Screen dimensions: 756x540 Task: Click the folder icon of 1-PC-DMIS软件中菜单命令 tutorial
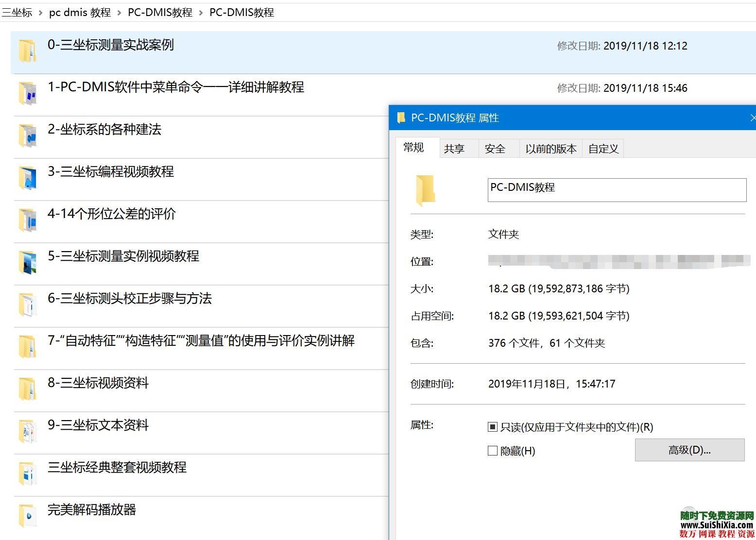pos(28,92)
